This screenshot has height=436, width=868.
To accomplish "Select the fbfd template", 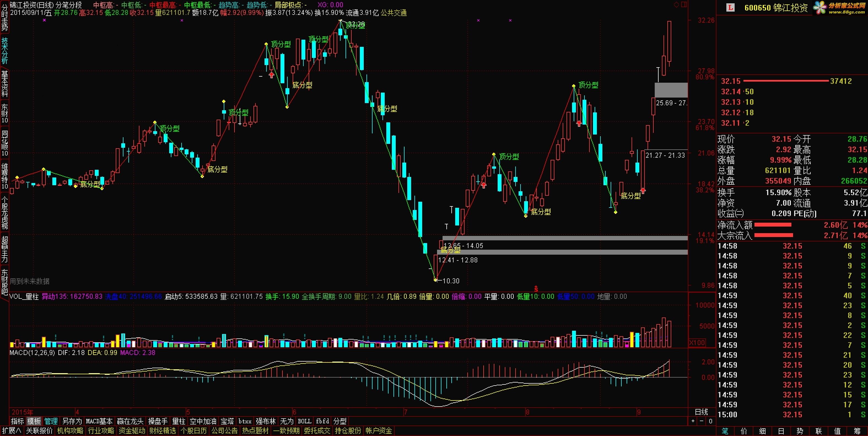I will 322,421.
